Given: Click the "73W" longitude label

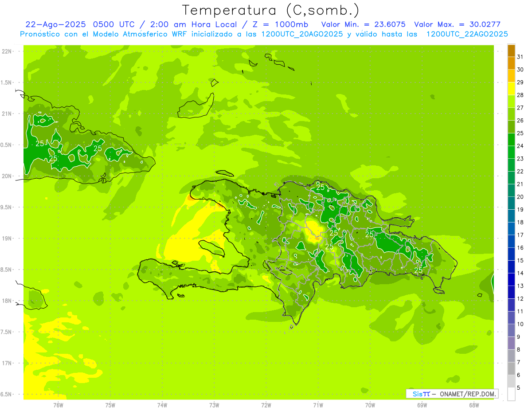Looking at the screenshot, I should click(x=214, y=405).
